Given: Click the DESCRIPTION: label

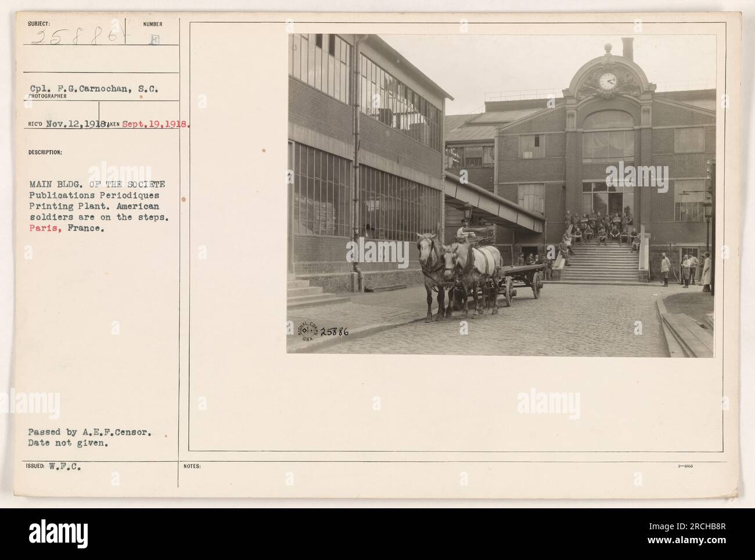Looking at the screenshot, I should [44, 153].
